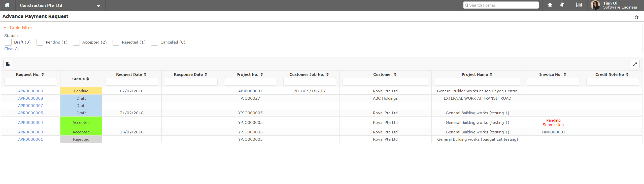
Task: Enable the Draft status filter checkbox
Action: click(x=8, y=42)
